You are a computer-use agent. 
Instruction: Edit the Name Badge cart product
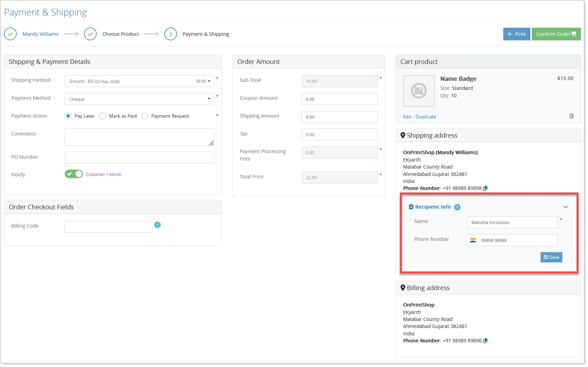tap(407, 117)
